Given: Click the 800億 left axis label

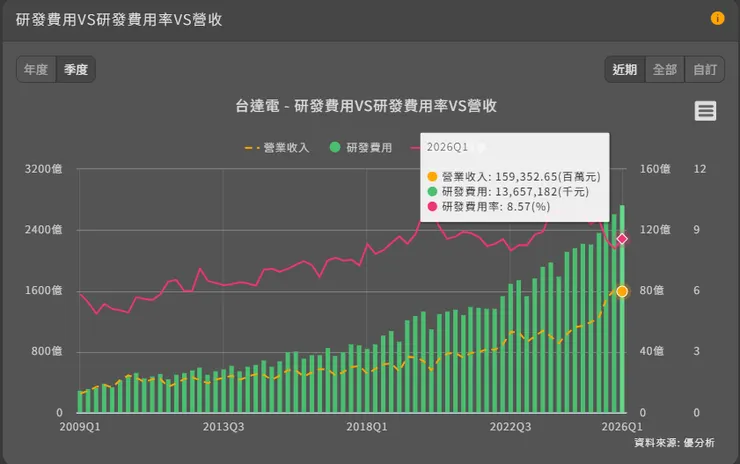Looking at the screenshot, I should point(47,352).
